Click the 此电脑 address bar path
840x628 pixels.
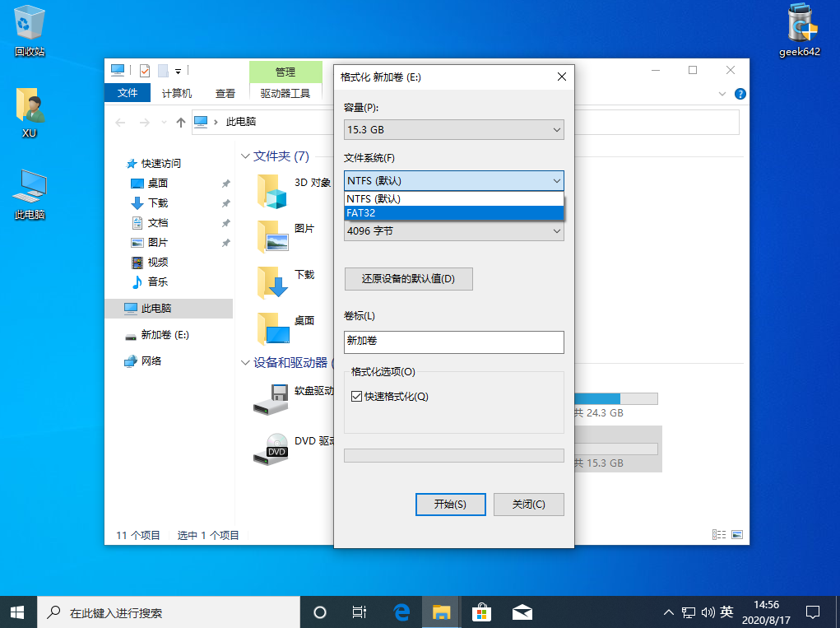point(241,122)
